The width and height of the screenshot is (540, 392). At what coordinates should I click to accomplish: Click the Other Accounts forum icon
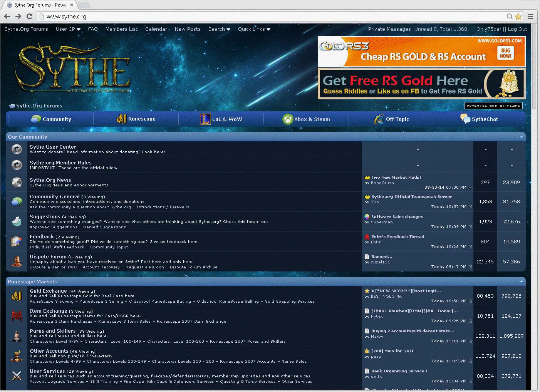[17, 356]
